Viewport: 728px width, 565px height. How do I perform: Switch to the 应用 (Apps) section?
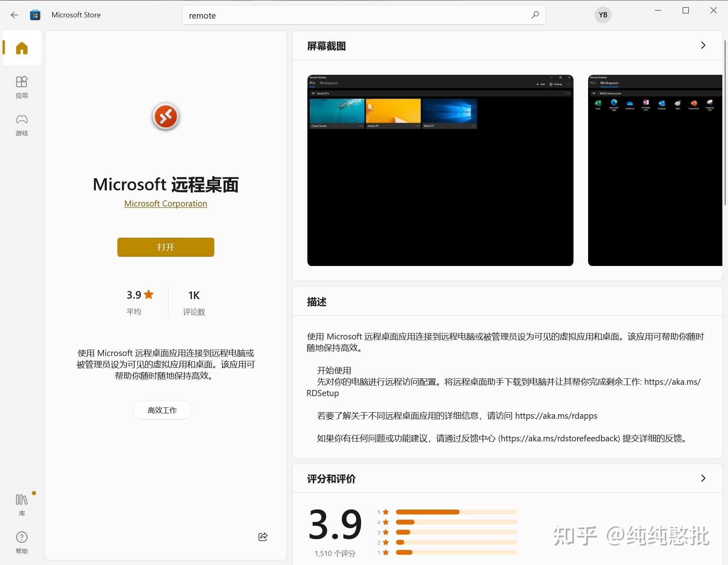coord(21,86)
